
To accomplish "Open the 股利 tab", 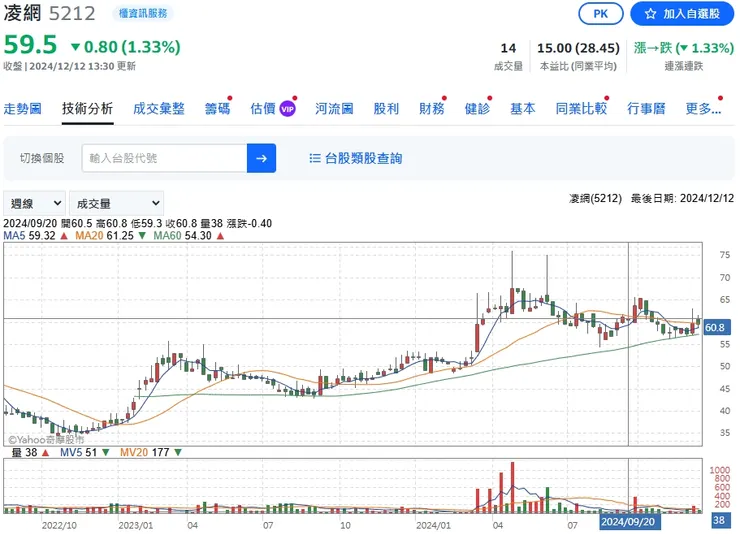I will click(x=386, y=109).
